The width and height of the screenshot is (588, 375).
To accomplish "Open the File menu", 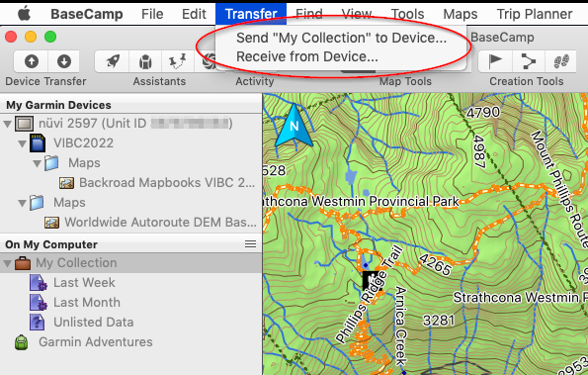I will 152,14.
